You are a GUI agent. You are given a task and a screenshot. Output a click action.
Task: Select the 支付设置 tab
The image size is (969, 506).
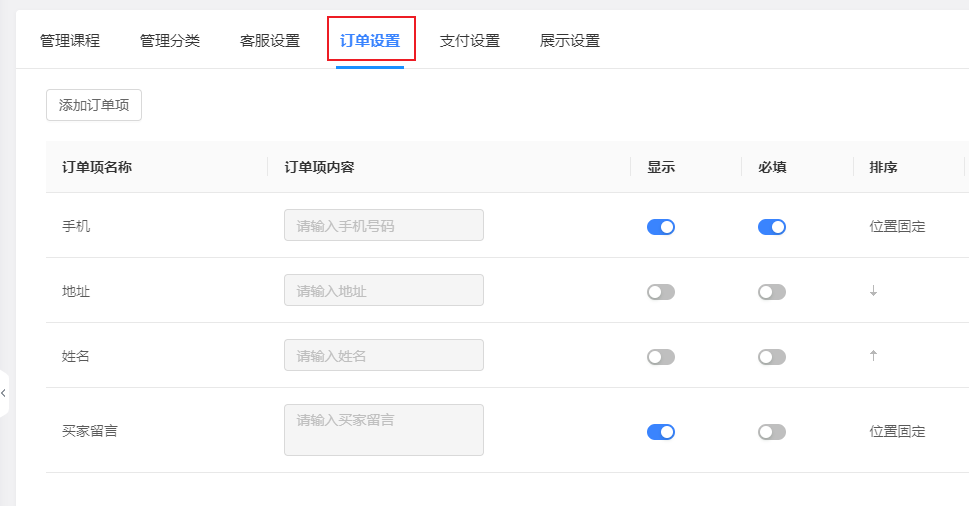tap(470, 41)
